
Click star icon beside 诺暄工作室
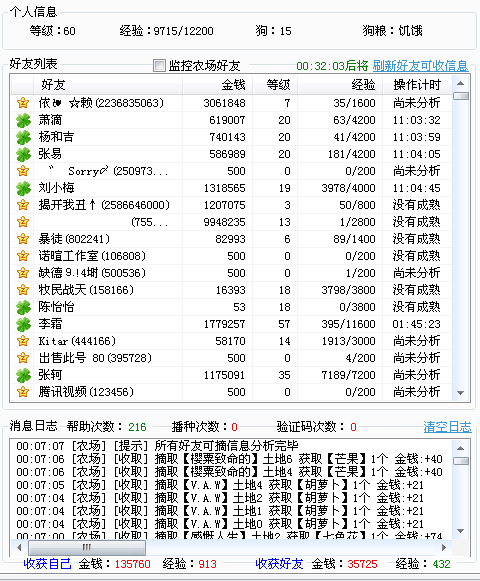(23, 256)
